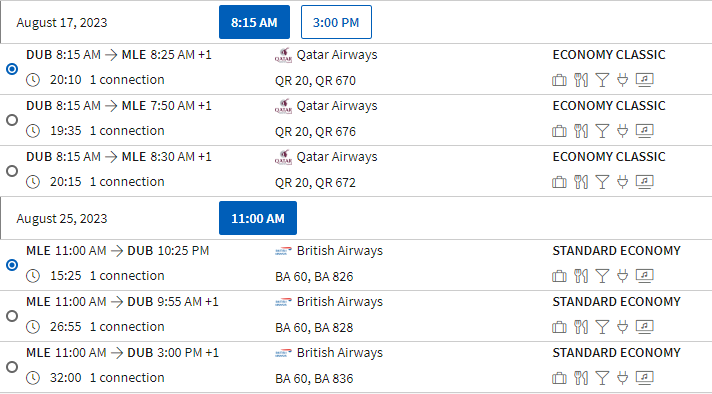The width and height of the screenshot is (712, 394).
Task: Click the QR 20, QR 670 flight numbers
Action: [315, 81]
